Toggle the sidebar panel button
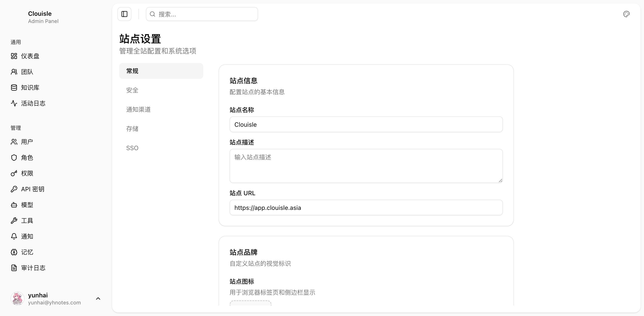This screenshot has height=316, width=644. coord(124,14)
